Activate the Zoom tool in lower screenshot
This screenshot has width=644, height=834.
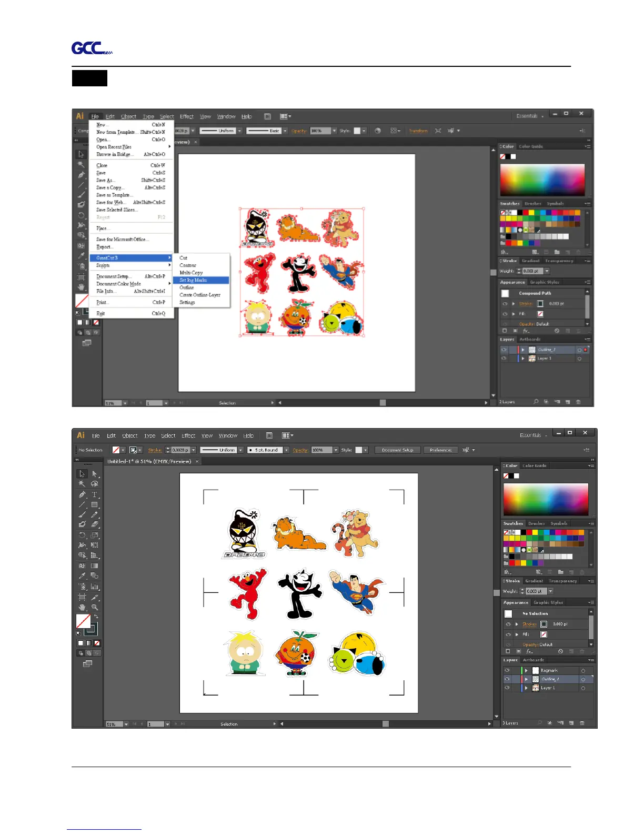[x=95, y=607]
